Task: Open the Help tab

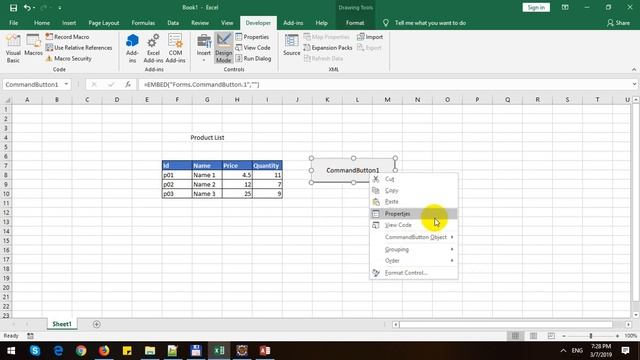Action: click(x=321, y=23)
